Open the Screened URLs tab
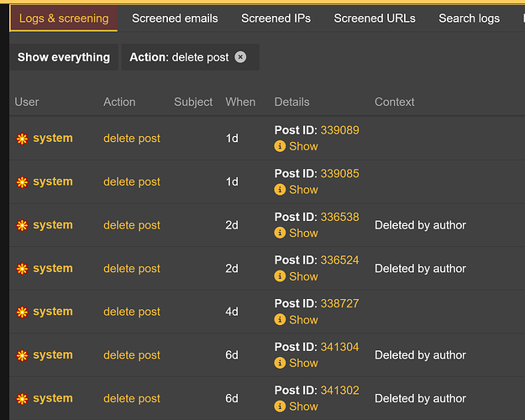The image size is (525, 420). [375, 18]
